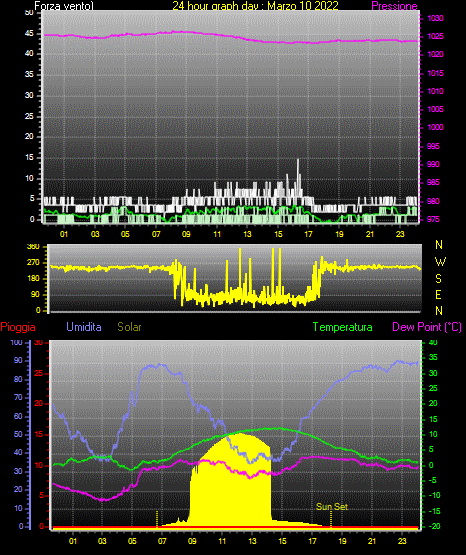The height and width of the screenshot is (555, 466).
Task: Click the N compass label at top
Action: point(439,245)
